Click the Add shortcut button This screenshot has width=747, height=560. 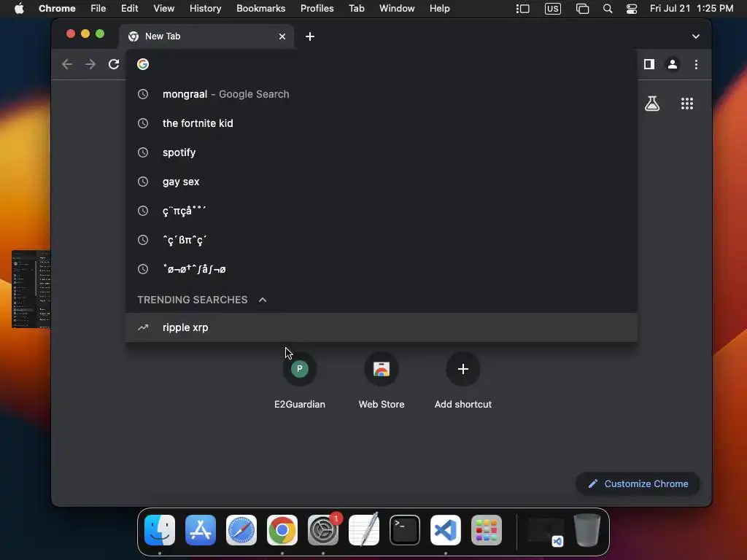coord(462,381)
